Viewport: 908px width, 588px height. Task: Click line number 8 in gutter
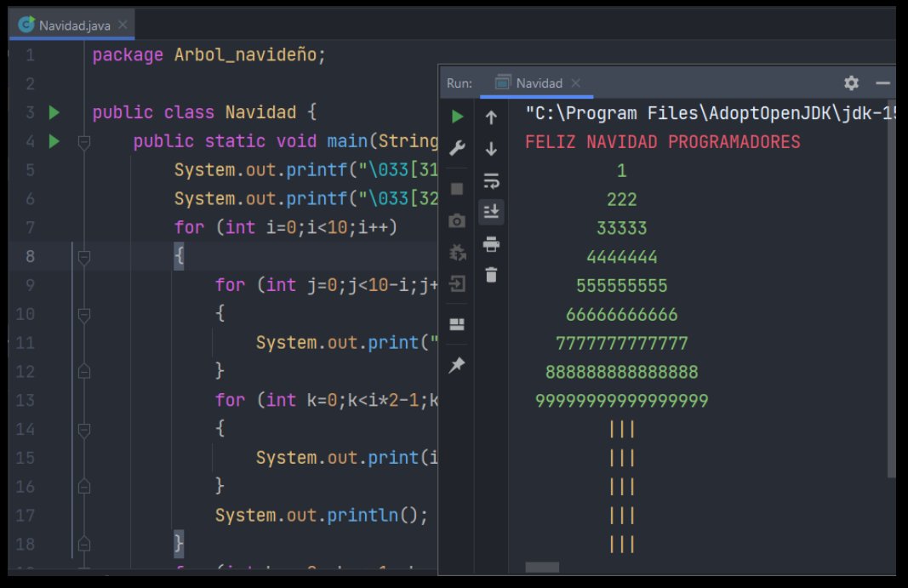coord(30,256)
